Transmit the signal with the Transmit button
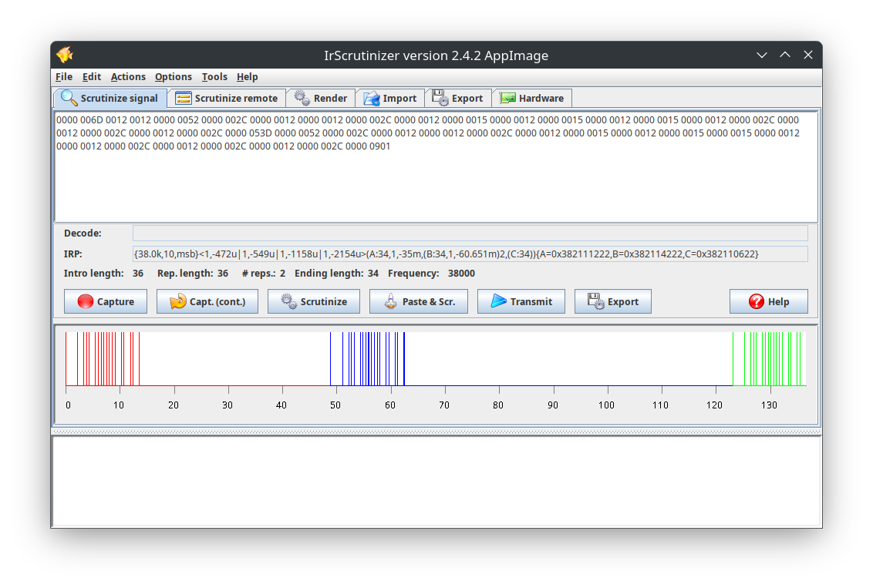The width and height of the screenshot is (873, 588). point(521,301)
